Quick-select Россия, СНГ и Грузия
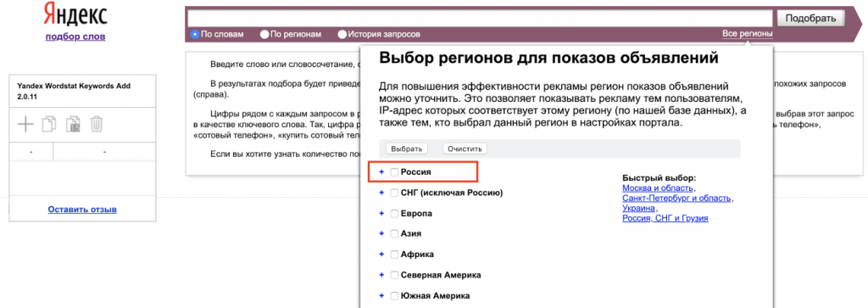Viewport: 868px width, 308px height. pos(665,218)
